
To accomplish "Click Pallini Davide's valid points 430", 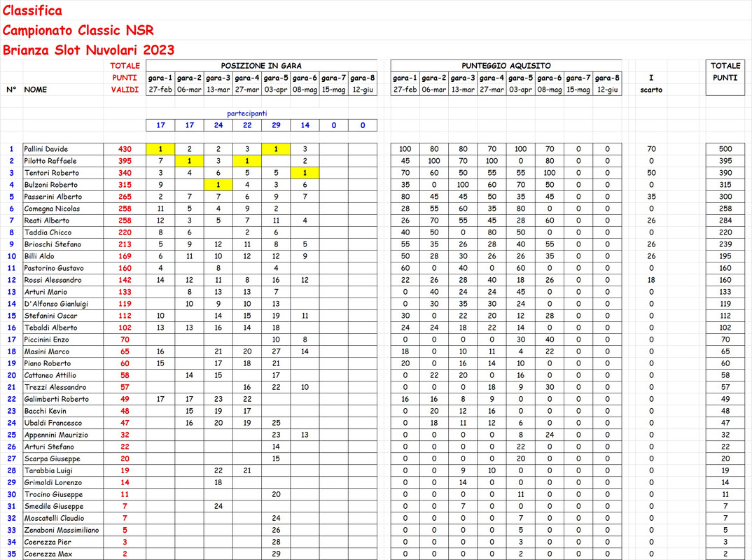I will (125, 149).
